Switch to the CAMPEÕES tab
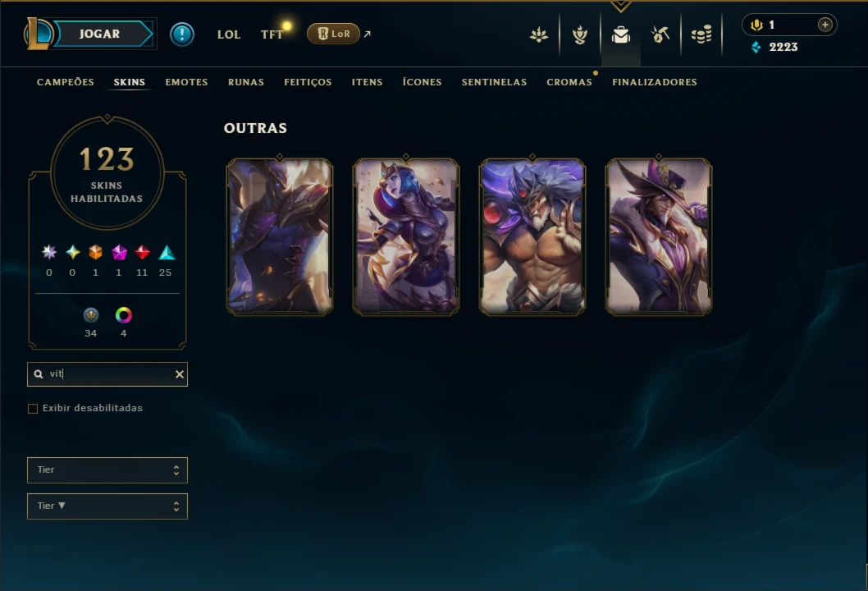This screenshot has height=591, width=868. click(66, 82)
